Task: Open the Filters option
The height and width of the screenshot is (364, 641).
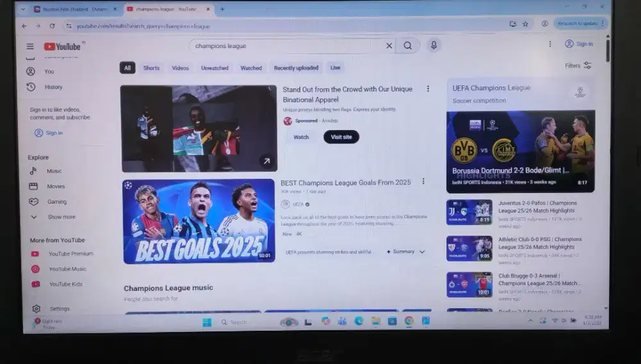Action: (578, 65)
